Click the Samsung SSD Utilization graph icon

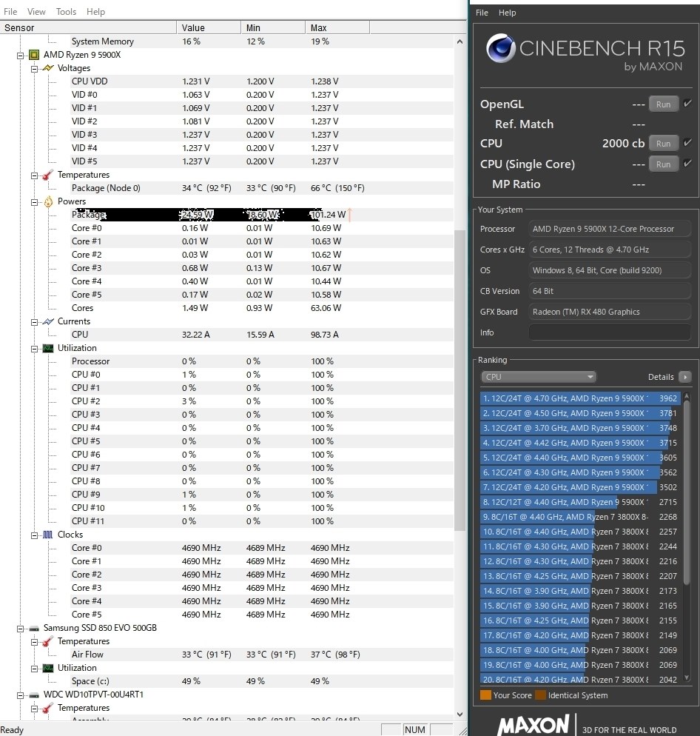[x=48, y=668]
